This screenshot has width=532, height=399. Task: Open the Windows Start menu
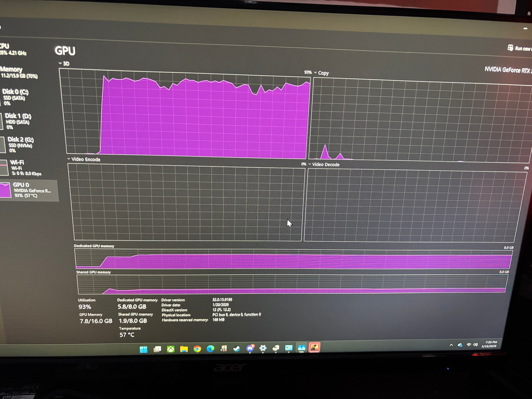[143, 349]
